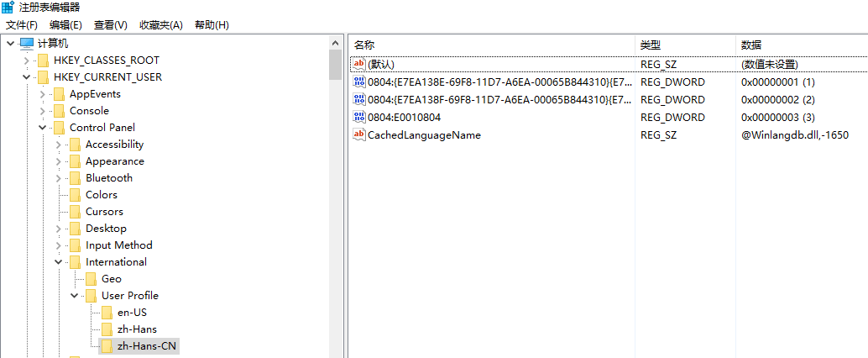Select the HKEY_CLASSES_ROOT folder icon
The width and height of the screenshot is (868, 358).
(x=43, y=61)
